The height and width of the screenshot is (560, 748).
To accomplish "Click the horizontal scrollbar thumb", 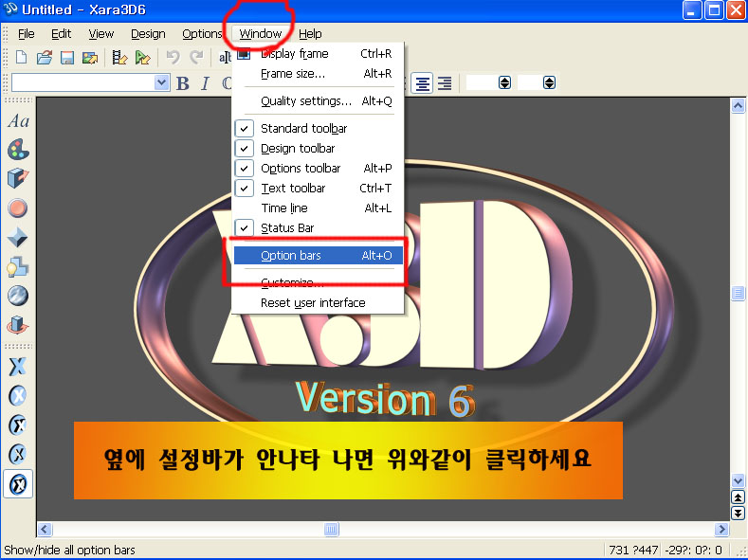I will pyautogui.click(x=331, y=529).
